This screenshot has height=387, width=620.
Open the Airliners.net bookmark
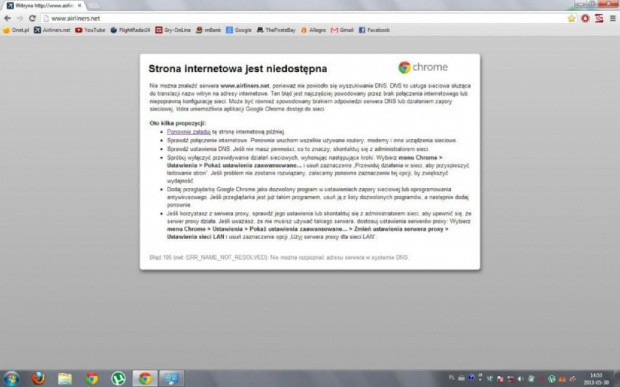coord(52,30)
